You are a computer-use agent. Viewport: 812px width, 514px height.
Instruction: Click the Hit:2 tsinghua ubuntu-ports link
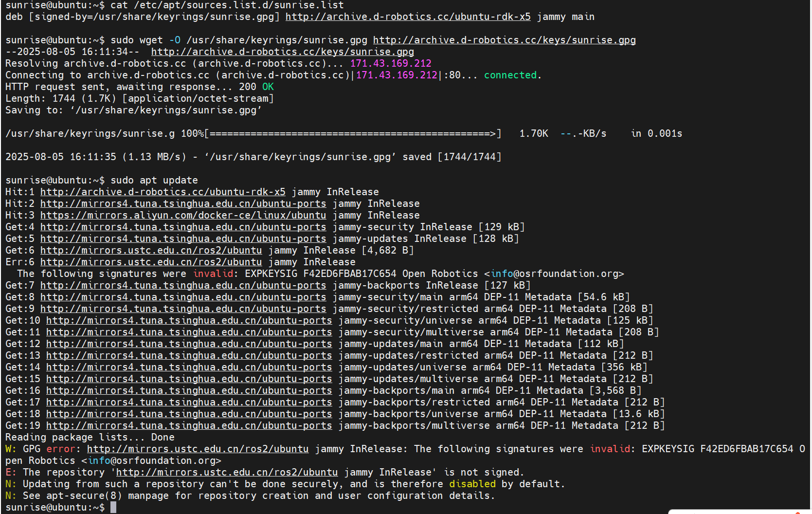[x=183, y=204]
